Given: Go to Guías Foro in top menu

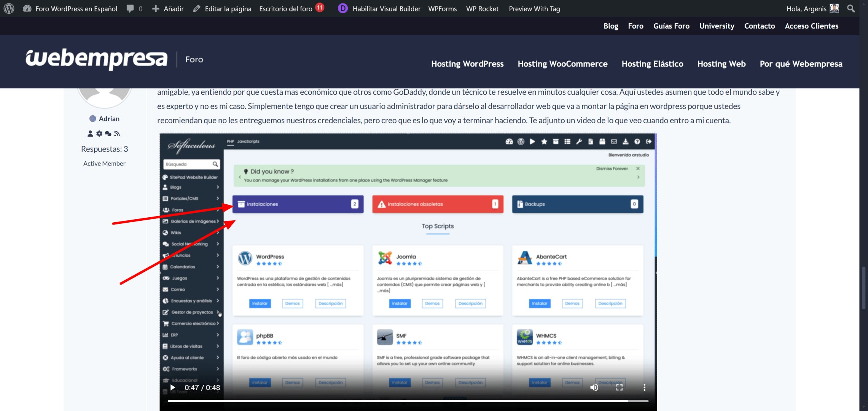Looking at the screenshot, I should coord(671,26).
